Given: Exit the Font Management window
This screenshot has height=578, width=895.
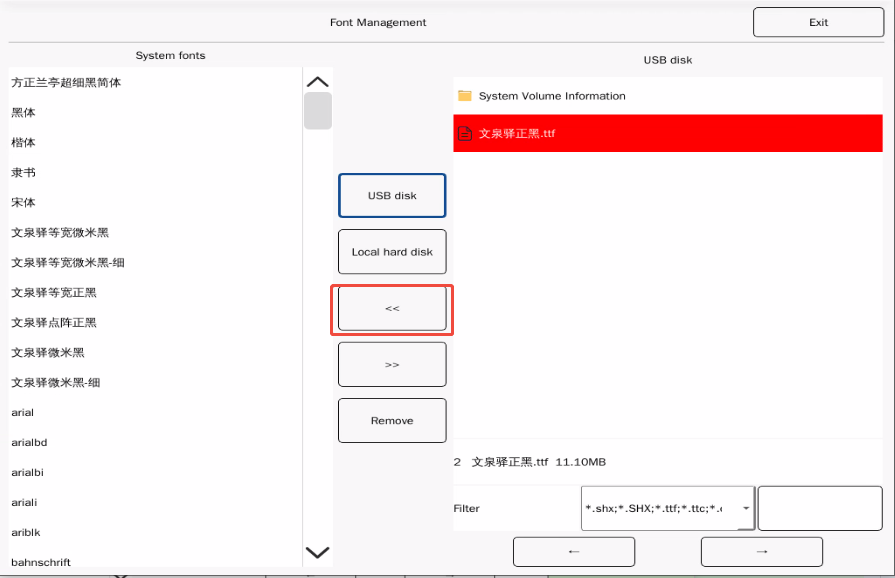Looking at the screenshot, I should click(x=818, y=23).
